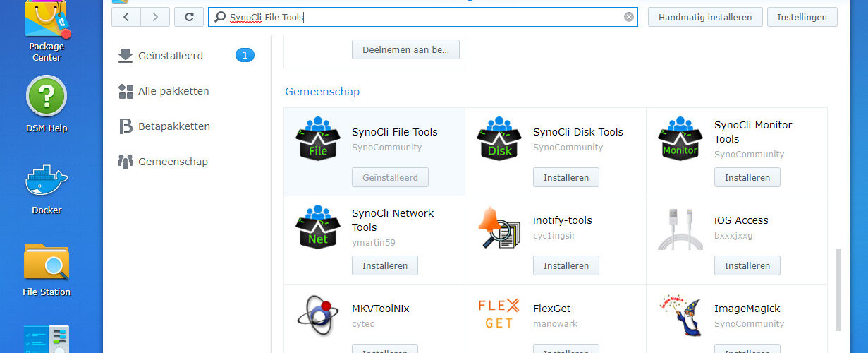
Task: Open SynoCli Monitor Tools package icon
Action: point(680,138)
